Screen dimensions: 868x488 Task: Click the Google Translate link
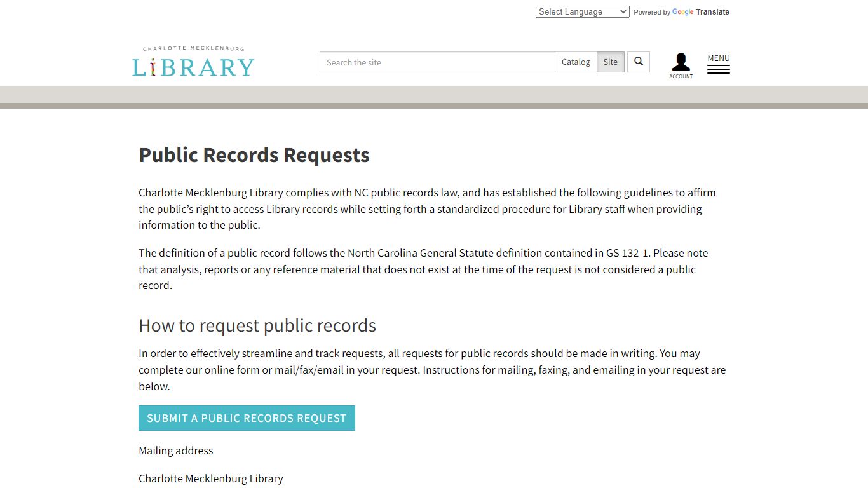(x=701, y=12)
